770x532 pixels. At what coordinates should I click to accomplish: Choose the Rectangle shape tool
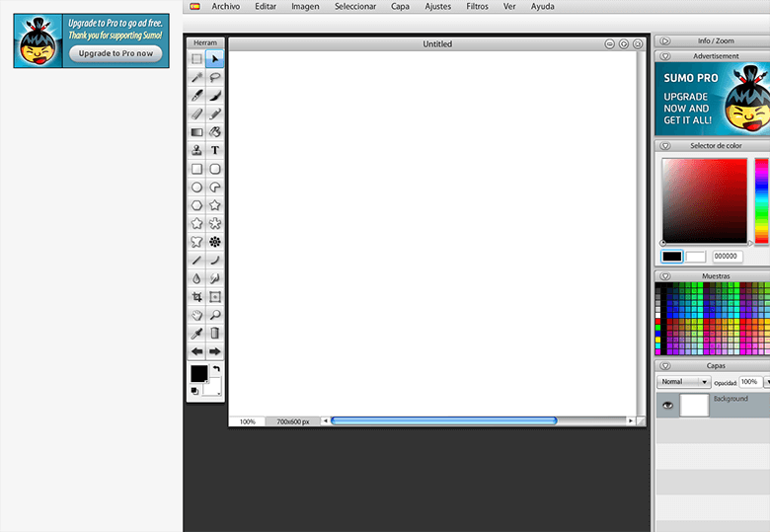(x=196, y=169)
